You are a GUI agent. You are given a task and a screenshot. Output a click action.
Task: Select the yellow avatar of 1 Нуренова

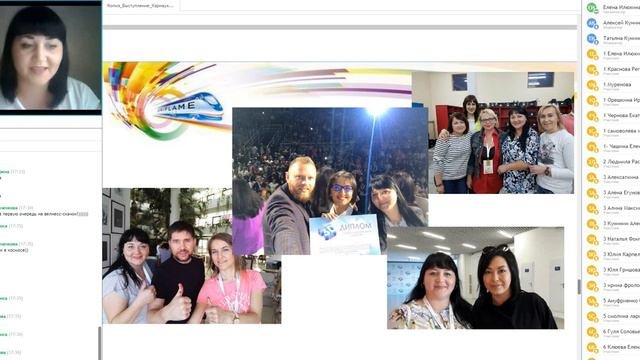pyautogui.click(x=592, y=85)
